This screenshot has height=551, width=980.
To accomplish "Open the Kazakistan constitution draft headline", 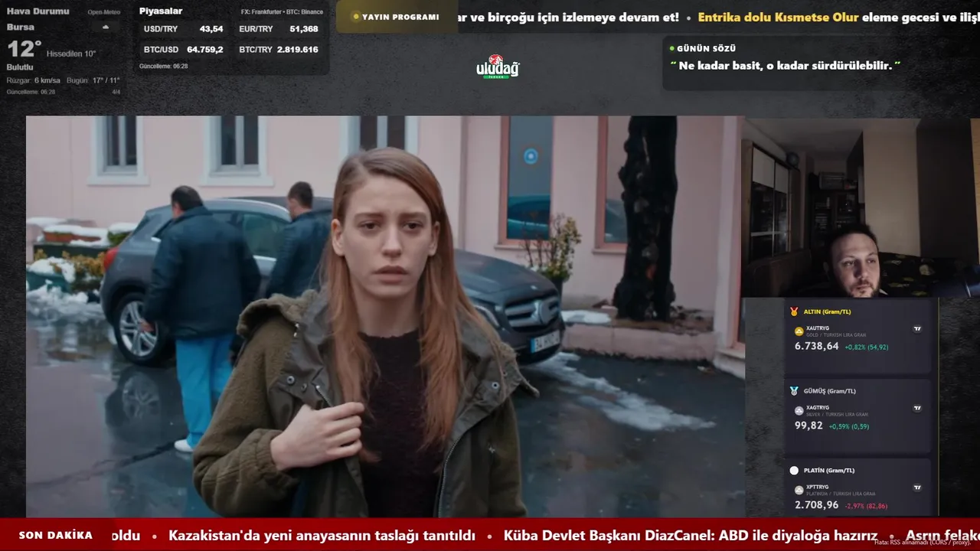I will (x=322, y=536).
